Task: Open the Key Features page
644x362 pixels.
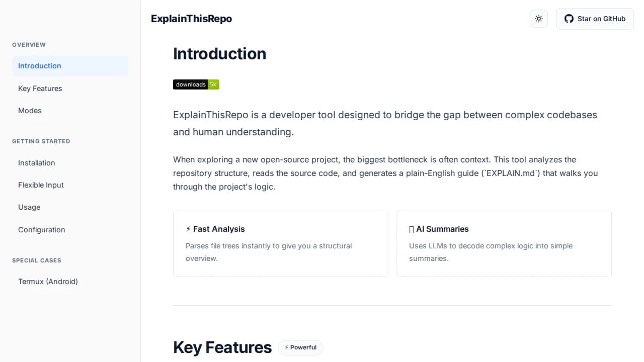Action: point(40,88)
